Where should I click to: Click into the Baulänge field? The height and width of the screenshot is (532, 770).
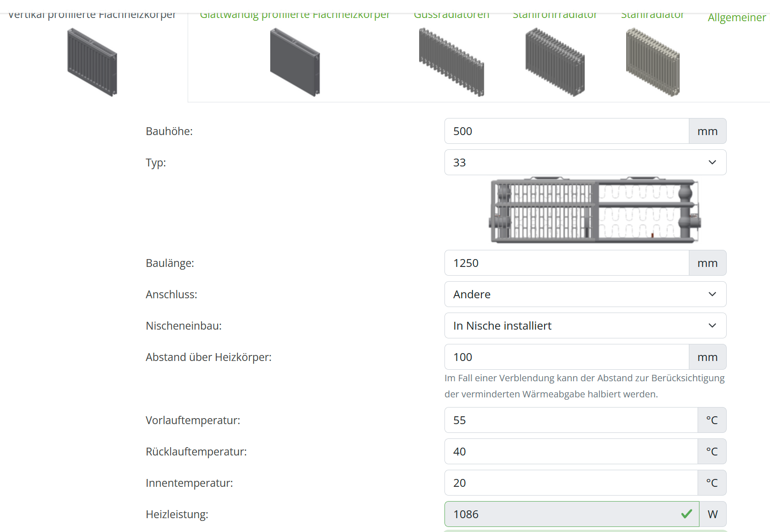click(x=567, y=263)
